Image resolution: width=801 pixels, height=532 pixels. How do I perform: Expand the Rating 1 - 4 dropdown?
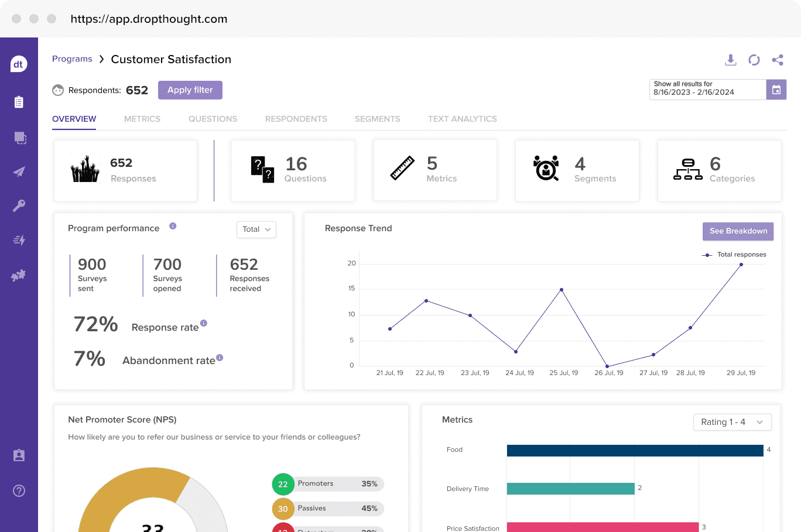pos(732,422)
